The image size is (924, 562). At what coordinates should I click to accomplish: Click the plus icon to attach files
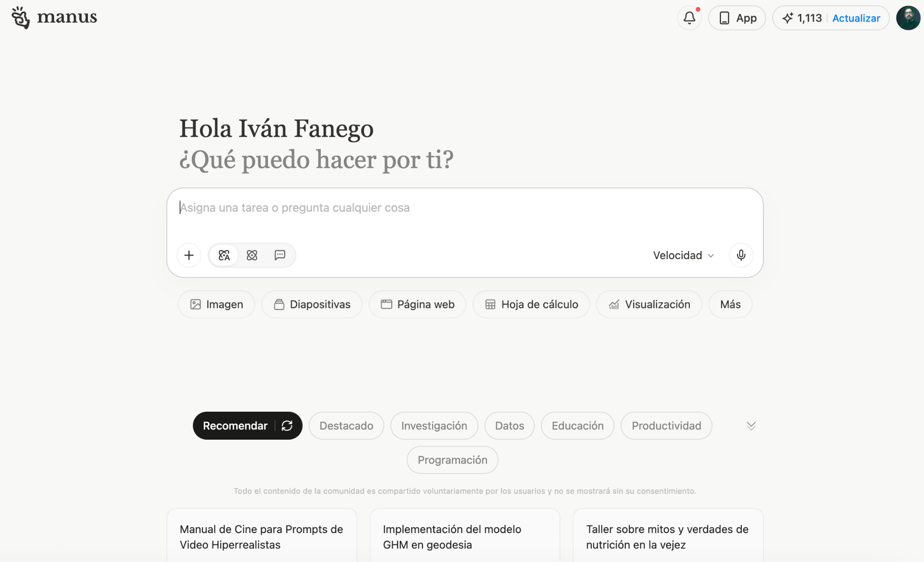(189, 255)
